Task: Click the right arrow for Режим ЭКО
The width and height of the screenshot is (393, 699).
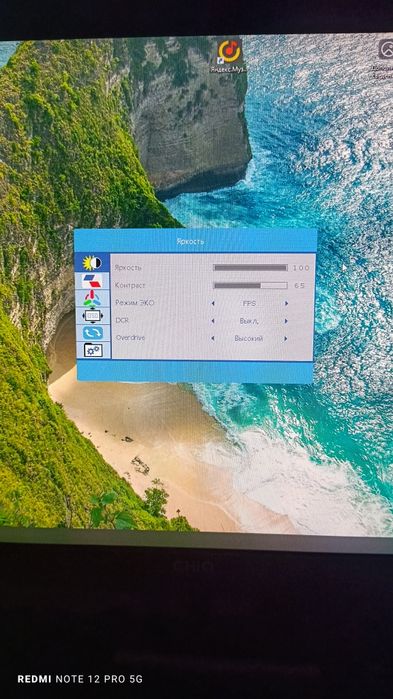Action: [286, 303]
